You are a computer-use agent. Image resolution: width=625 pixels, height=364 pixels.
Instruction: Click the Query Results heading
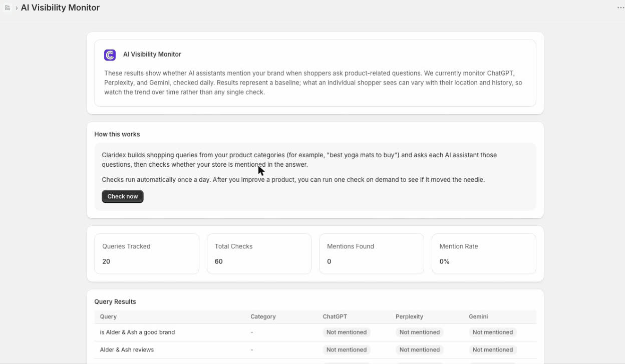115,301
